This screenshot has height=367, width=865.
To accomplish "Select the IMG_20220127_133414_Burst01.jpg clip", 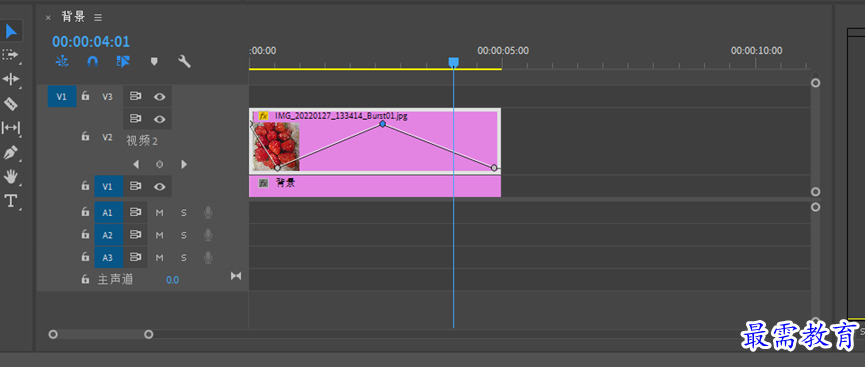I will [x=375, y=141].
